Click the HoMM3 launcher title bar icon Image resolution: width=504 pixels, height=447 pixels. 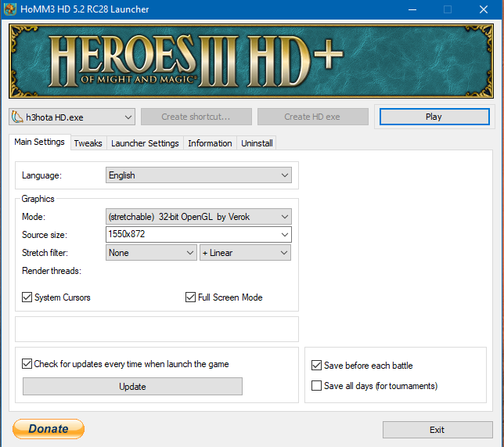10,9
